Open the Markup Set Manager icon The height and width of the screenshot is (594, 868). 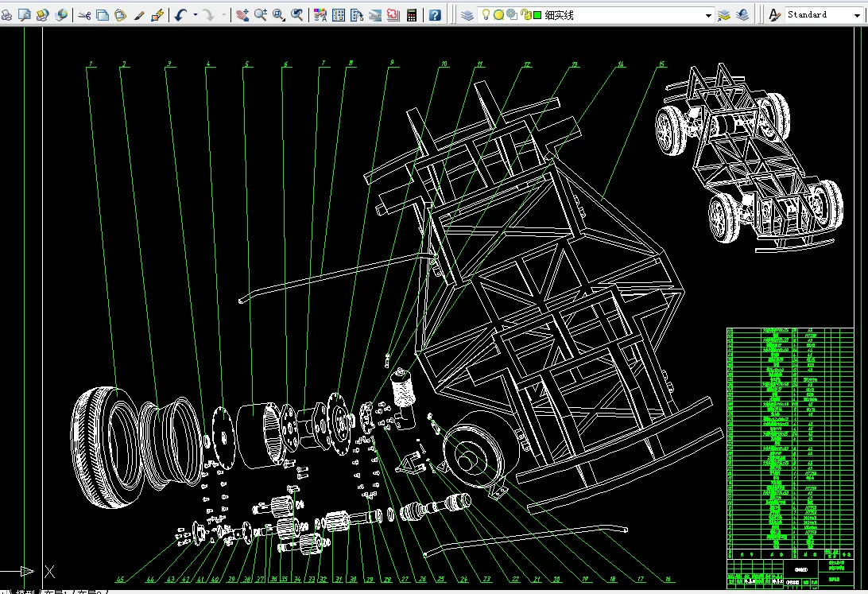coord(393,15)
